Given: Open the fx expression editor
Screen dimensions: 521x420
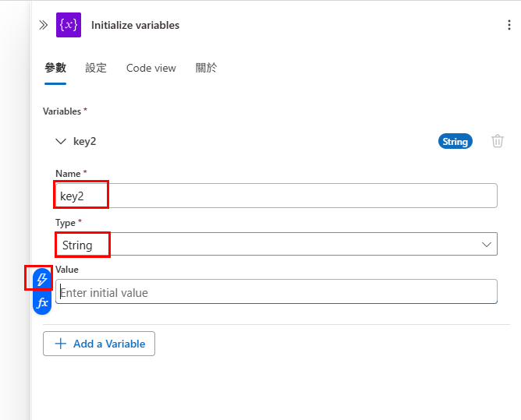Looking at the screenshot, I should [x=42, y=303].
